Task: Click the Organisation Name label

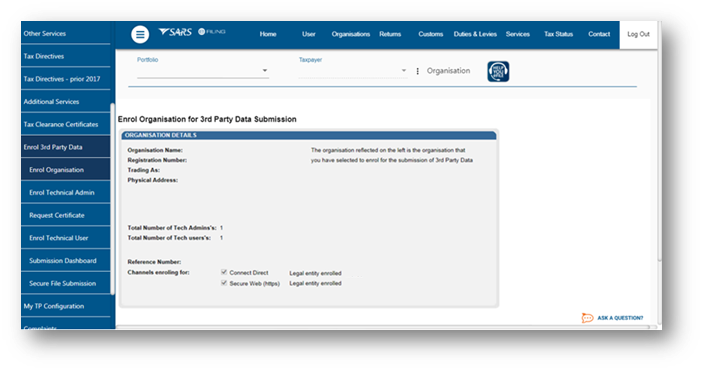Action: [155, 150]
